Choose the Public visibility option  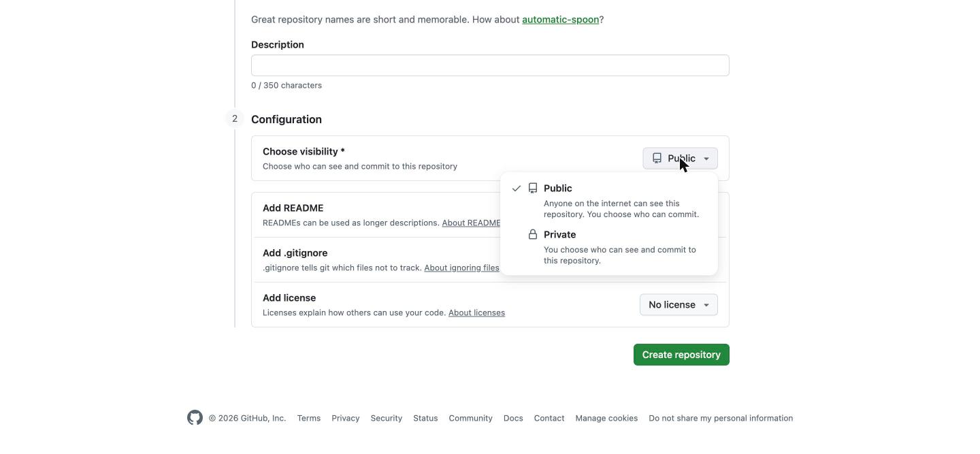pyautogui.click(x=609, y=201)
